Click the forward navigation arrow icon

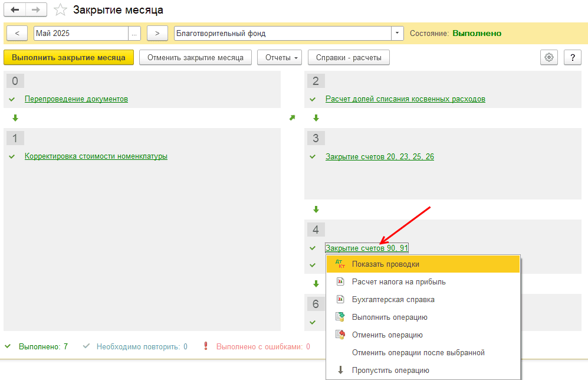pos(36,10)
